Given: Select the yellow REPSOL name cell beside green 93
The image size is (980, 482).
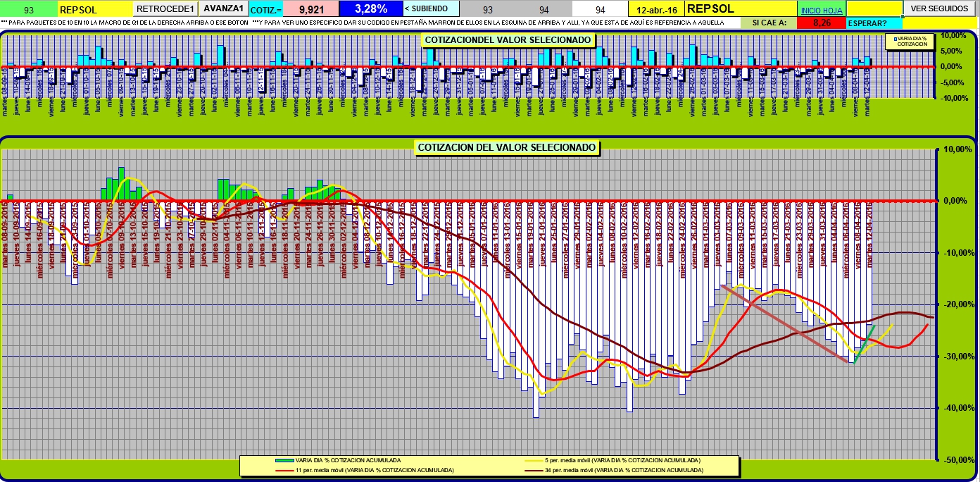Looking at the screenshot, I should pyautogui.click(x=94, y=10).
